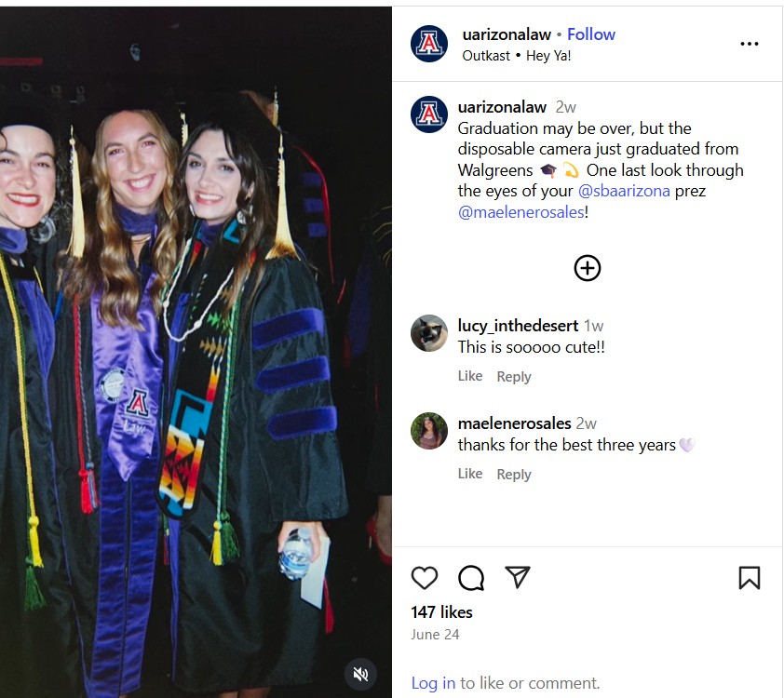784x698 pixels.
Task: Like lucy_inthedesert's comment
Action: 470,376
